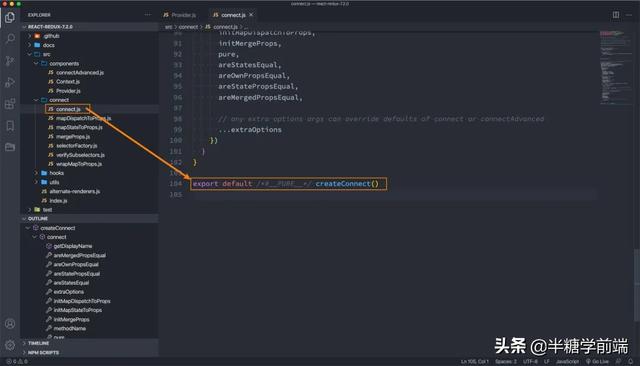Image resolution: width=640 pixels, height=366 pixels.
Task: Open Provider.js in the Explorer tree
Action: tap(68, 91)
